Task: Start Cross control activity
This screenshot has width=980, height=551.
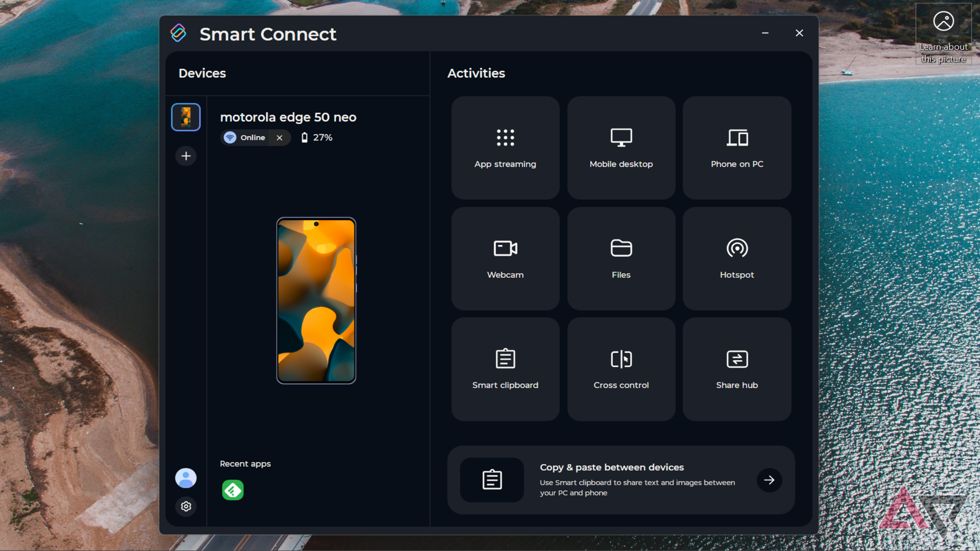Action: point(621,369)
